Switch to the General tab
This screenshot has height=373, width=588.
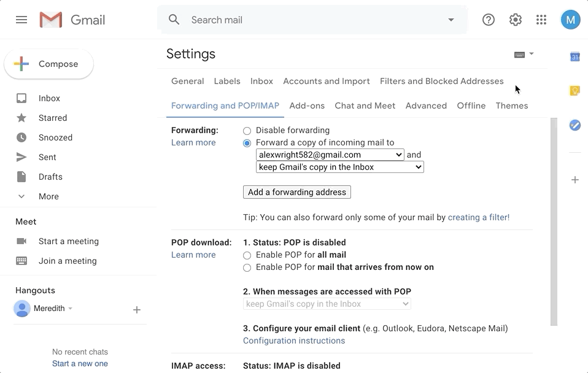(187, 81)
